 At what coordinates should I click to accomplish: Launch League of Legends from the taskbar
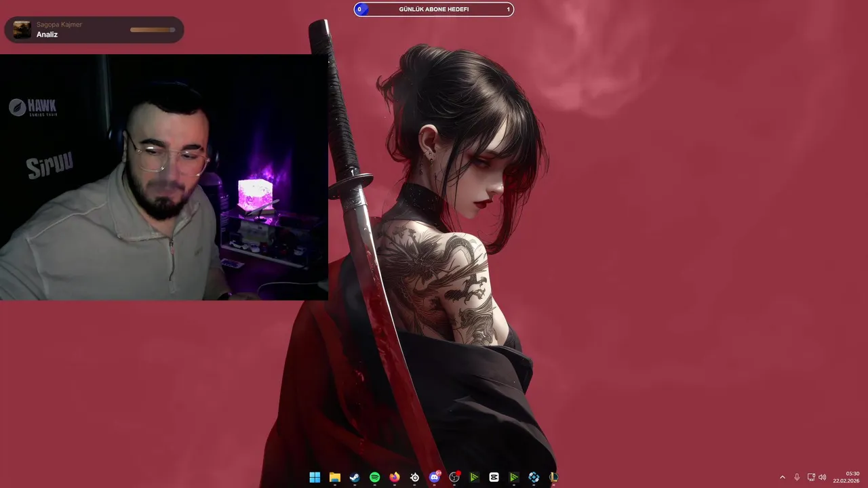554,477
